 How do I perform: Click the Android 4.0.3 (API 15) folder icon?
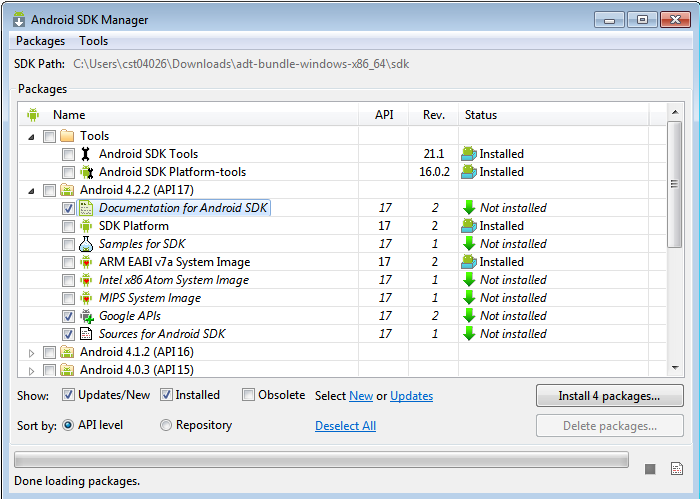tap(67, 370)
